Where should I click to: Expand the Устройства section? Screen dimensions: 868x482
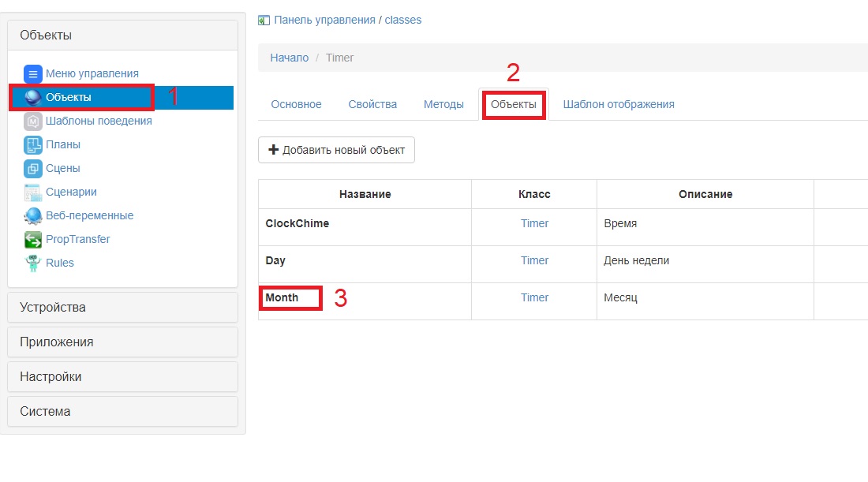(123, 307)
